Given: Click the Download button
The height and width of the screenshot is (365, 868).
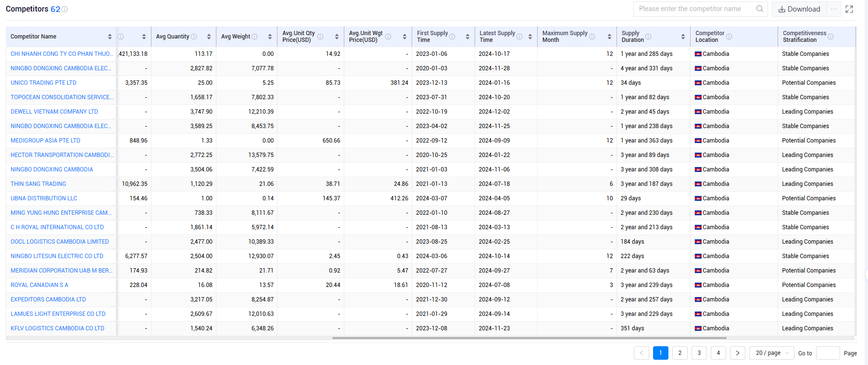Looking at the screenshot, I should click(799, 9).
